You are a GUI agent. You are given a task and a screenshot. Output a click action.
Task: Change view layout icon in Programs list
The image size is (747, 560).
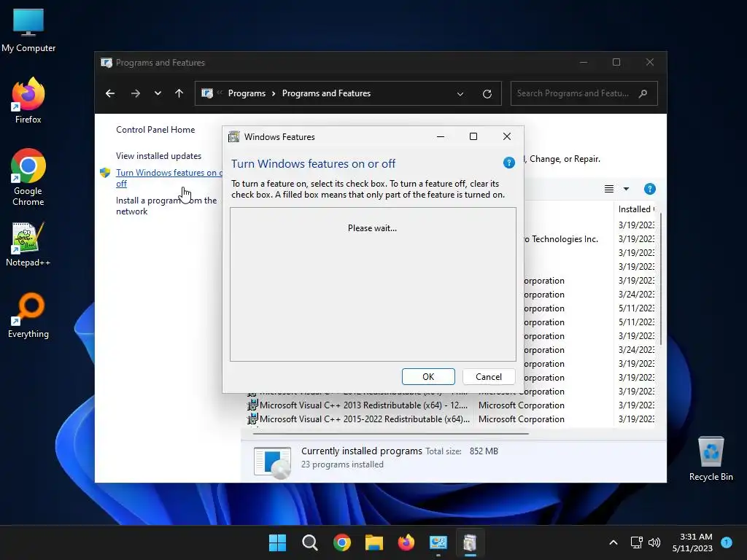[609, 189]
